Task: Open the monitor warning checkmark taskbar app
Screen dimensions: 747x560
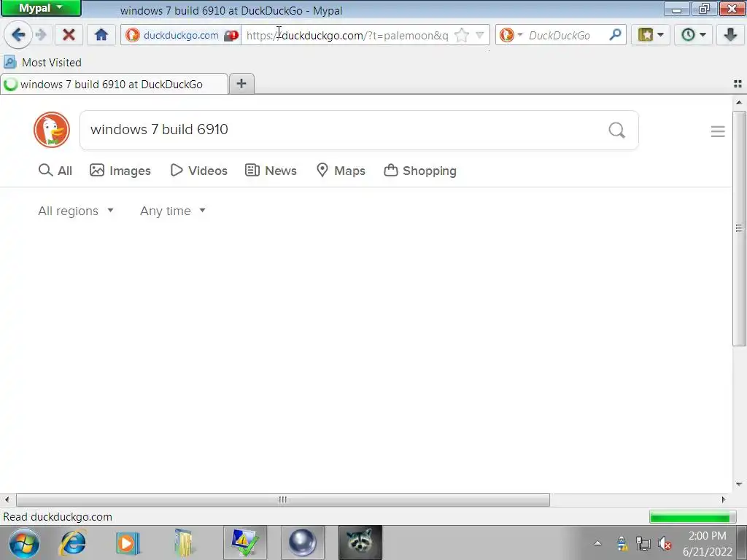Action: [x=245, y=542]
